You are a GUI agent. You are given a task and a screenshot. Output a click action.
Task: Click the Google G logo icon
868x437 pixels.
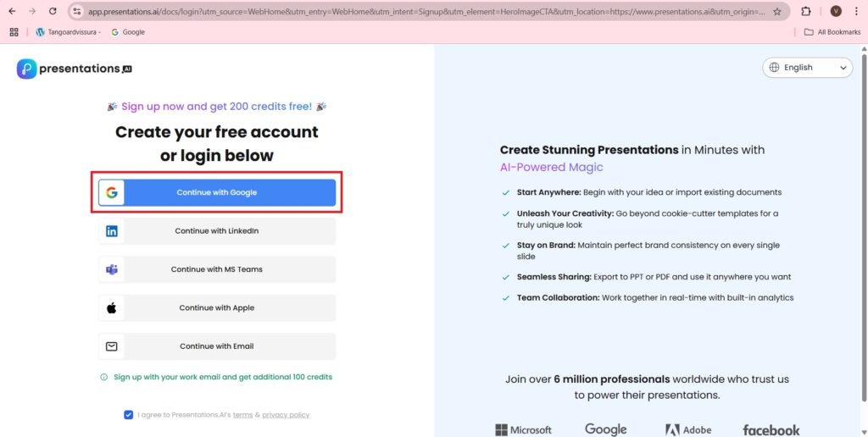(x=112, y=192)
